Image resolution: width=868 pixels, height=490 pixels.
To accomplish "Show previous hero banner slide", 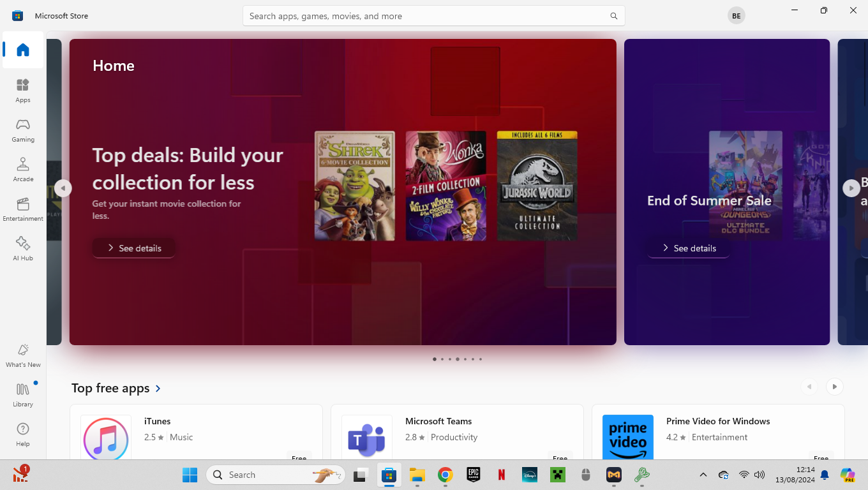I will click(63, 188).
